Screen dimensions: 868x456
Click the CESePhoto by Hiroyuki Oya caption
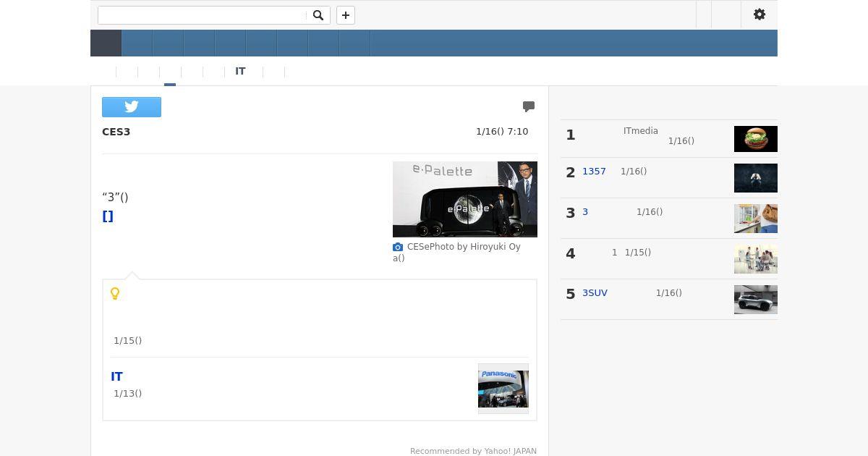pos(456,252)
